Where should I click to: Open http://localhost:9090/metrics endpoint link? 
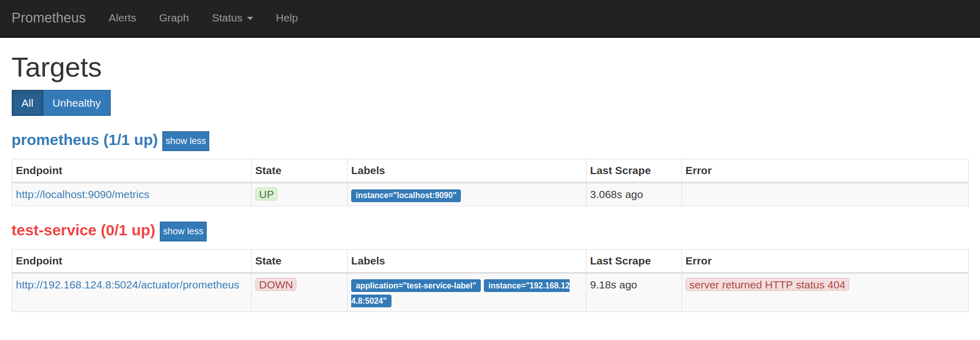point(83,195)
